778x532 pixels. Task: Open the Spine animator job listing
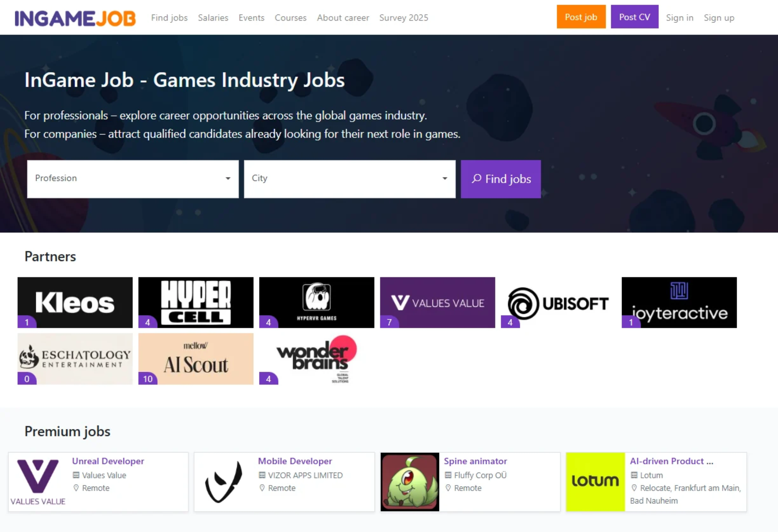coord(475,461)
